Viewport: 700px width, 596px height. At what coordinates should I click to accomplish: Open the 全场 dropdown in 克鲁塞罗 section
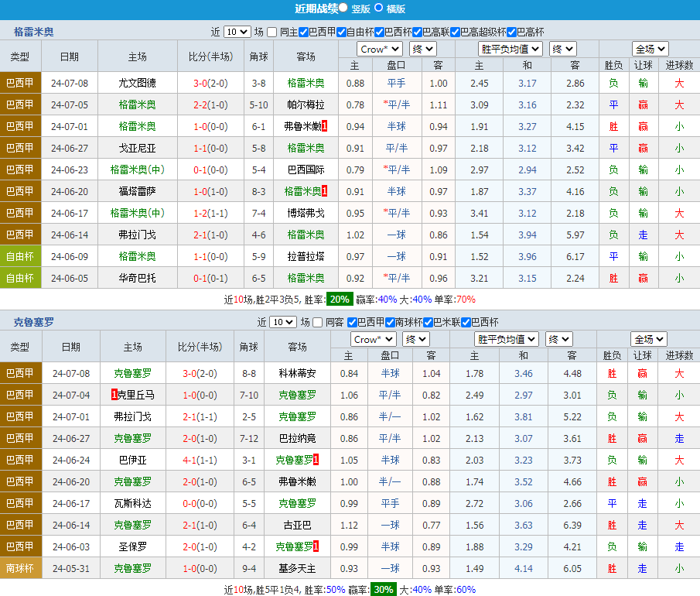648,339
